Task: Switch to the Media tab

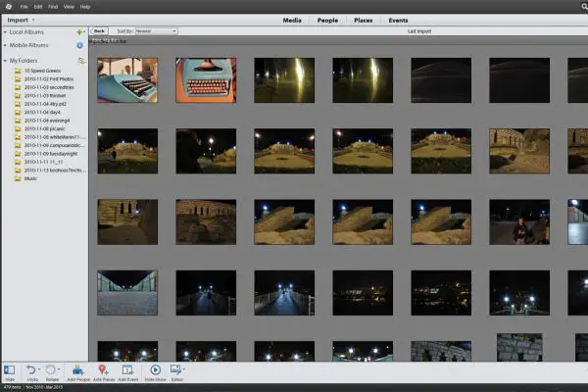Action: [x=292, y=21]
